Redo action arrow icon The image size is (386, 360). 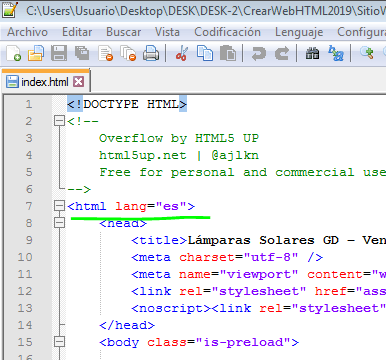282,53
